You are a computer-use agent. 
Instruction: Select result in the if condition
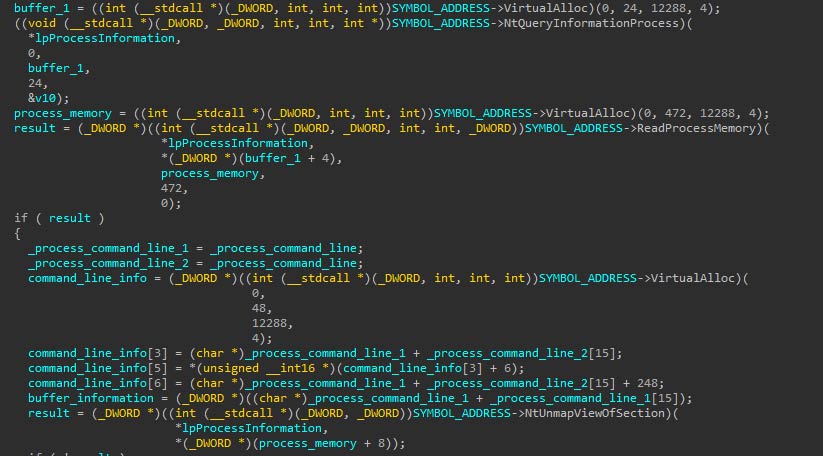coord(70,218)
